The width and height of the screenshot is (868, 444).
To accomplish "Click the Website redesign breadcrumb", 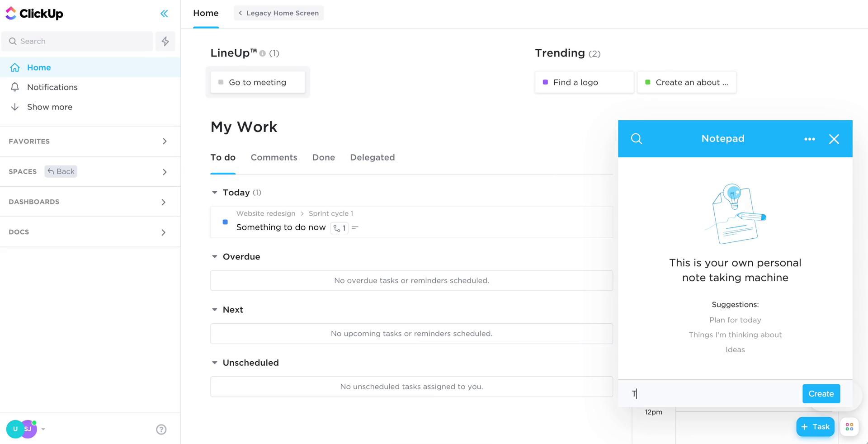I will point(266,213).
